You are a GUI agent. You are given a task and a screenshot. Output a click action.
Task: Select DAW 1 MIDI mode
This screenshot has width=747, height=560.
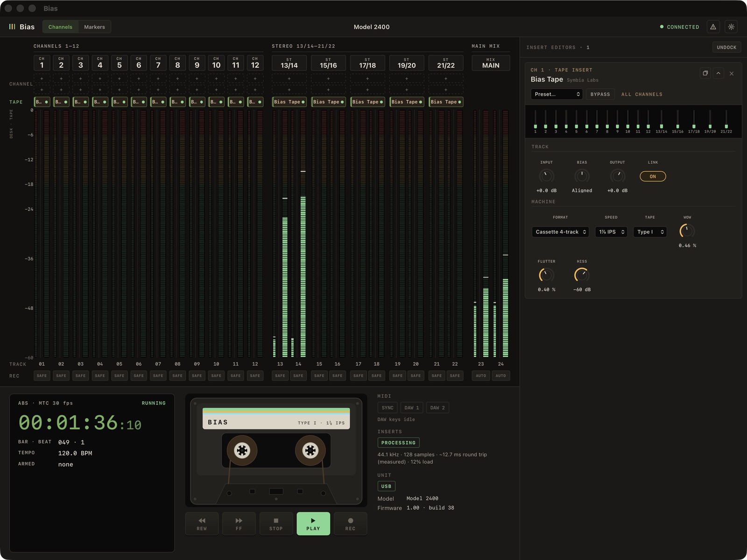coord(412,408)
